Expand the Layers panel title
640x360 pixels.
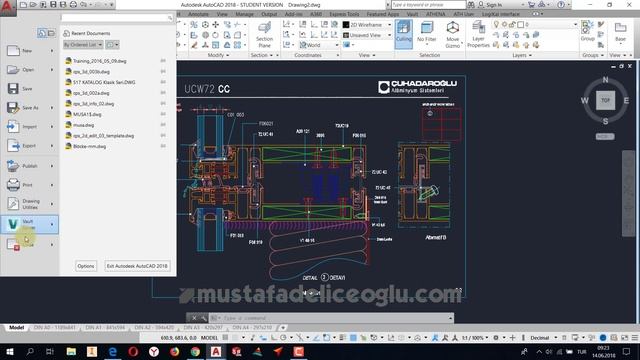(x=522, y=55)
